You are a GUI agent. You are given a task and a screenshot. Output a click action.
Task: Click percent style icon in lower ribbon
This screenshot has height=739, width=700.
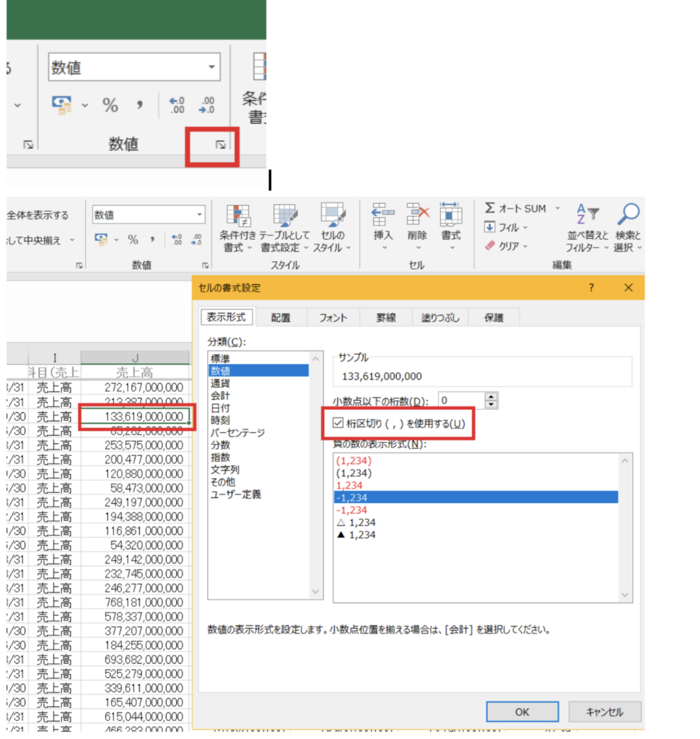click(x=134, y=240)
